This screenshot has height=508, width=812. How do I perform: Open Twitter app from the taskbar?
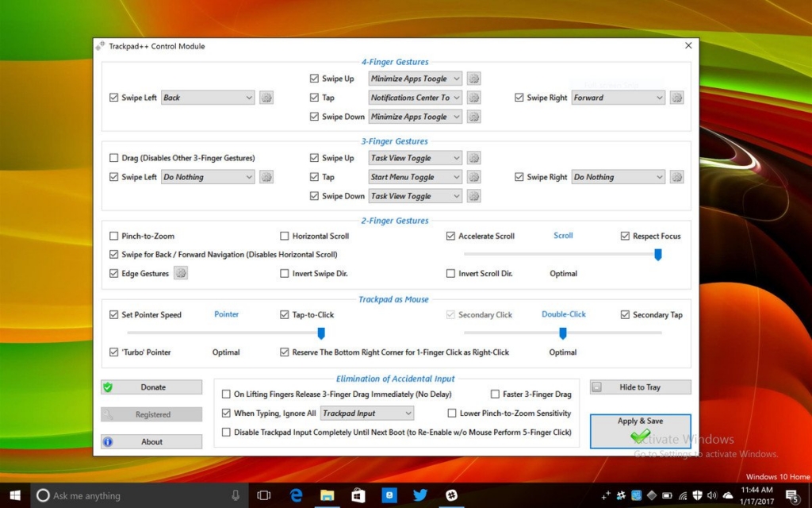420,495
